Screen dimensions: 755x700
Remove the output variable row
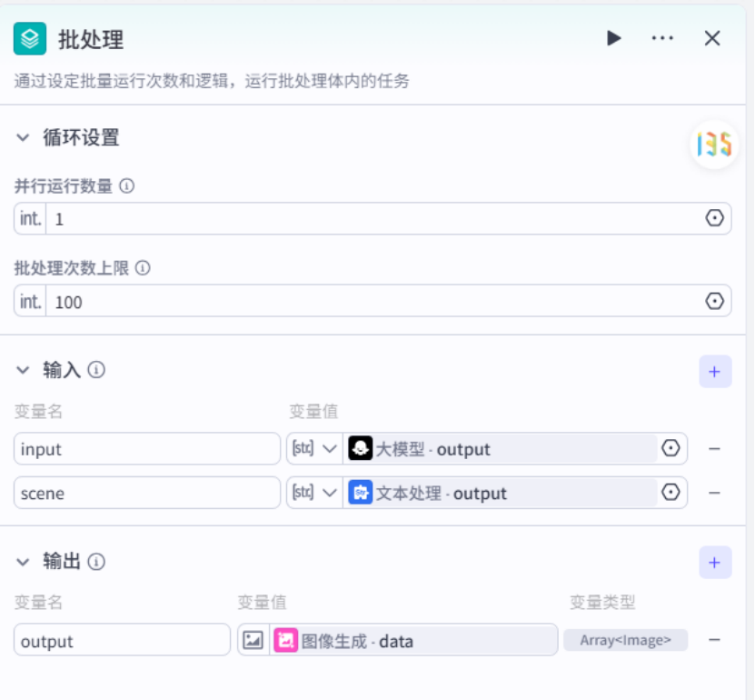(714, 640)
